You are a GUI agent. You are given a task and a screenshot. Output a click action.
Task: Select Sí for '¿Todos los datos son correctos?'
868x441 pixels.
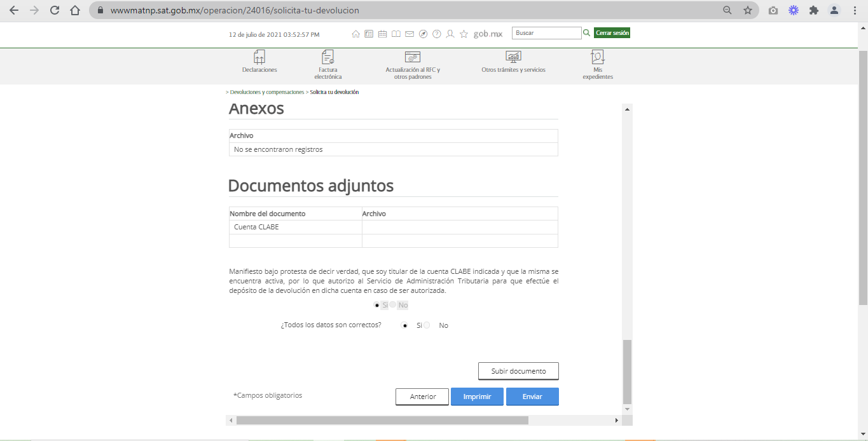405,325
